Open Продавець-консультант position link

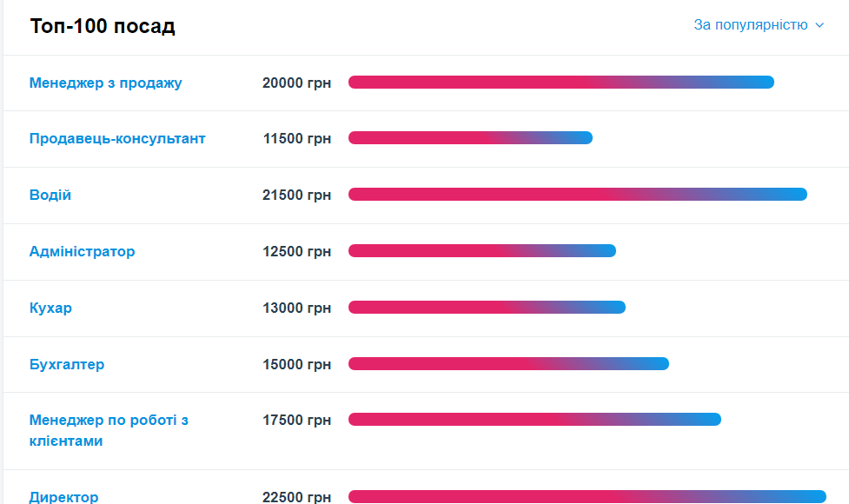pyautogui.click(x=117, y=138)
